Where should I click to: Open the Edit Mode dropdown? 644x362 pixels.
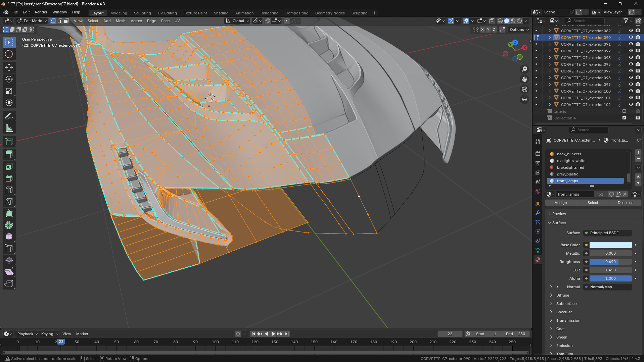coord(32,21)
